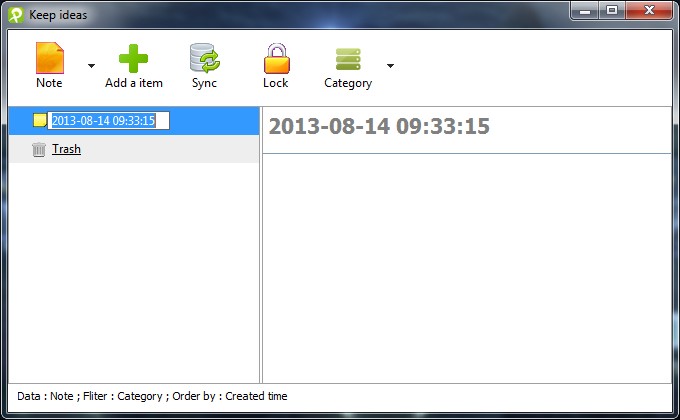Open the Trash link in the sidebar
Viewport: 680px width, 420px height.
pos(66,149)
